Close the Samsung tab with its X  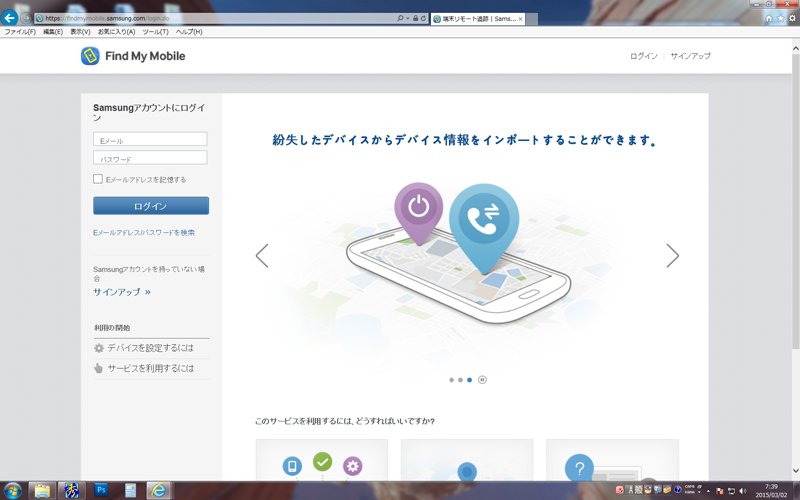[520, 19]
